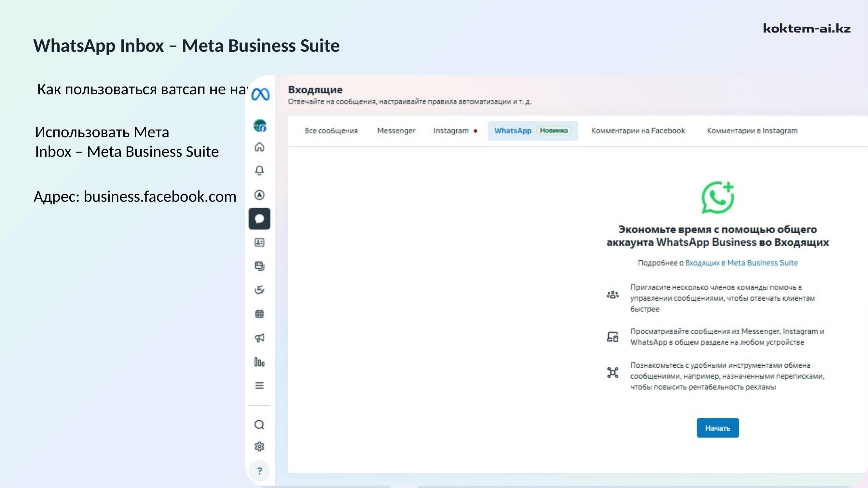Switch to the Messenger tab
868x488 pixels.
tap(396, 131)
